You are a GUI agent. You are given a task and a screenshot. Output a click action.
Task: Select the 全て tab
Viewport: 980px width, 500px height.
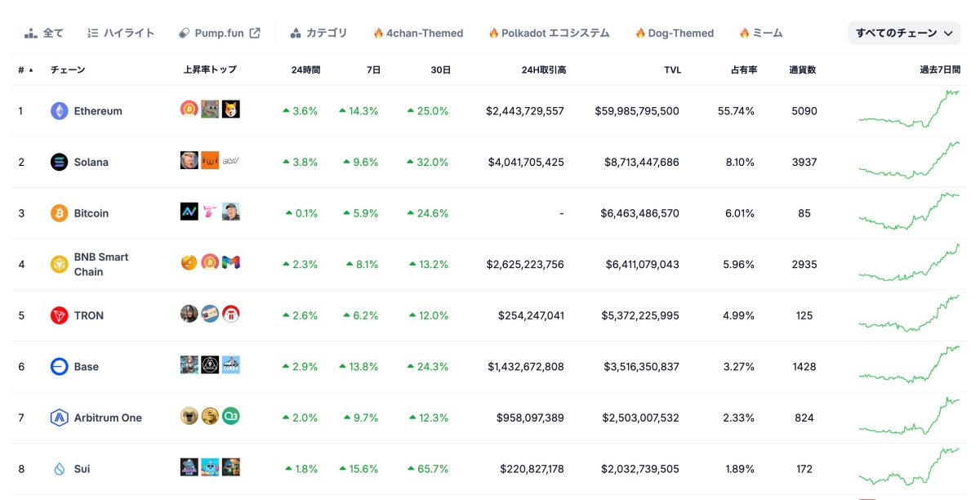(44, 33)
